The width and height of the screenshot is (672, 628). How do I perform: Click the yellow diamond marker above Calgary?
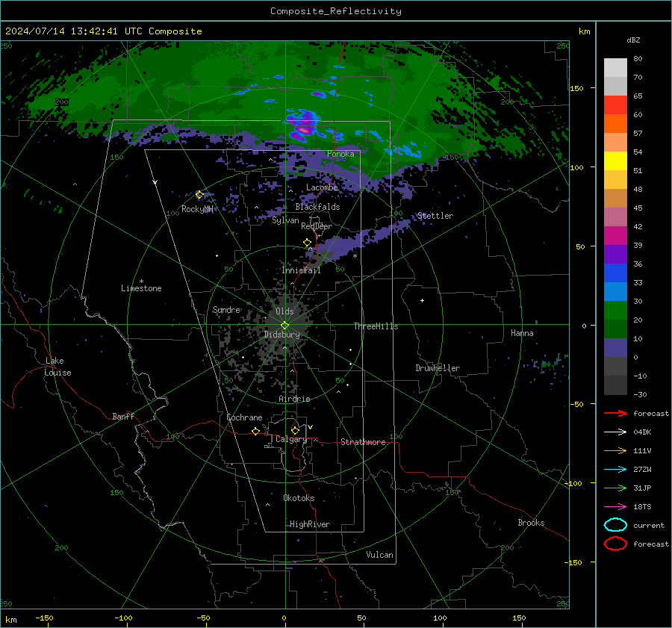295,430
